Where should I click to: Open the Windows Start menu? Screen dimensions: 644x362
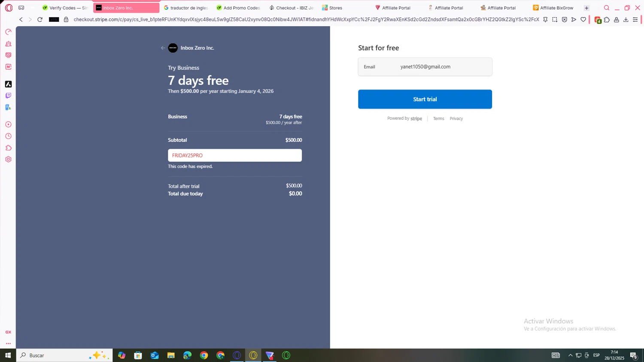pyautogui.click(x=8, y=355)
